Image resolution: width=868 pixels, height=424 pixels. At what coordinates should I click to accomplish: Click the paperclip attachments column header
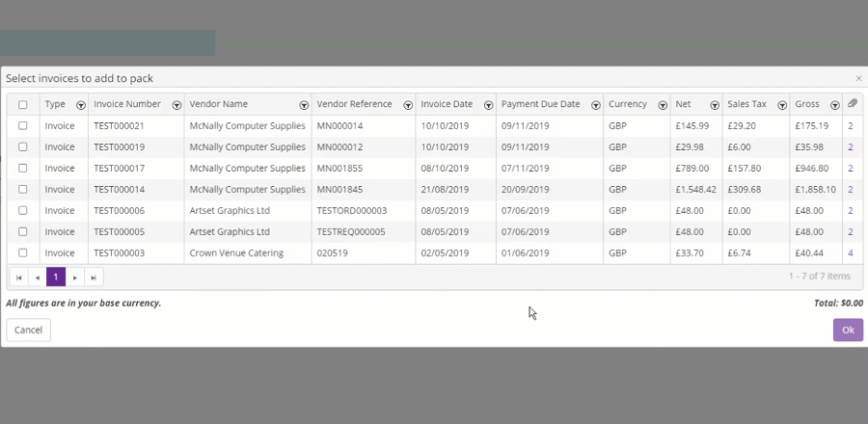[x=853, y=103]
